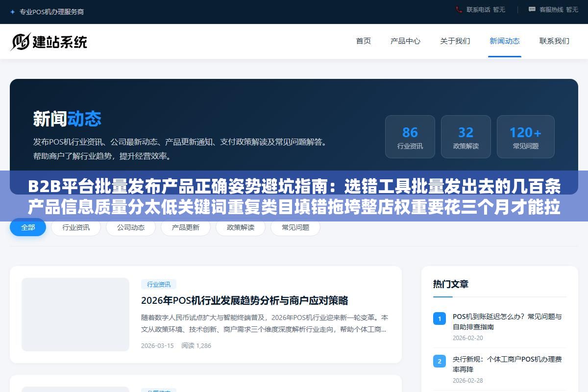This screenshot has height=392, width=588.
Task: Select the 全部 category filter
Action: pos(28,227)
